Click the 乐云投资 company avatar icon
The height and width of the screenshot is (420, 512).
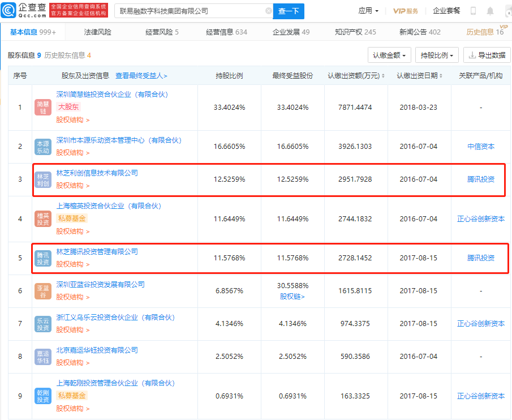coord(43,324)
